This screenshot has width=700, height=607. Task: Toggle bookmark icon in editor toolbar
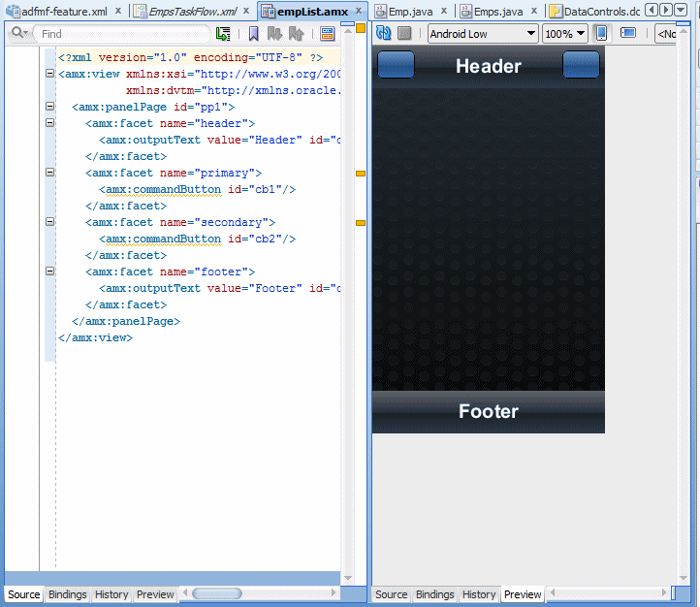coord(254,34)
